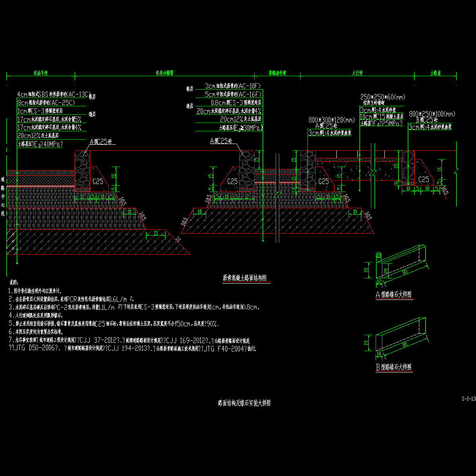
Task: Click the A-type curb 3D isometric sketch
Action: 401,266
